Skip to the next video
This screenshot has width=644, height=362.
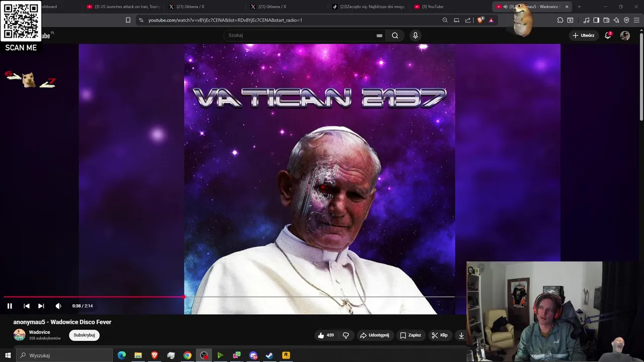[x=41, y=306]
